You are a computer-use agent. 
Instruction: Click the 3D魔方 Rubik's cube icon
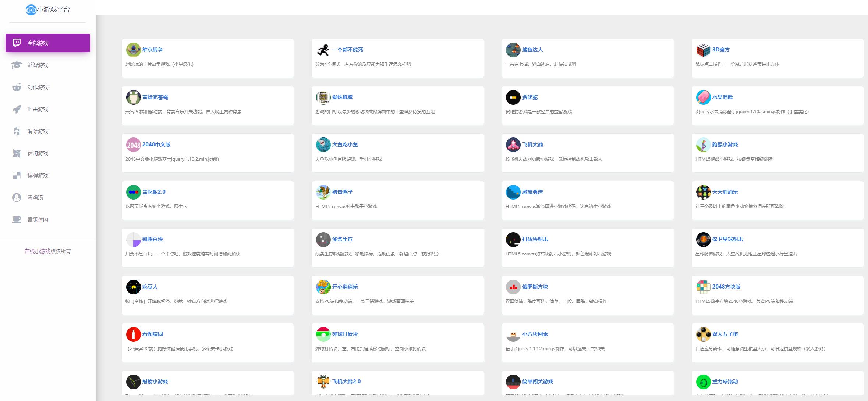[703, 50]
